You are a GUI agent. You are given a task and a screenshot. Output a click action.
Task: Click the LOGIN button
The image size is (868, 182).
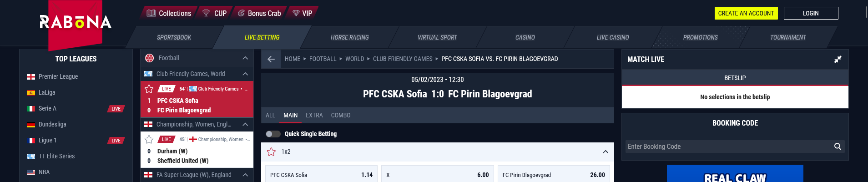point(811,13)
